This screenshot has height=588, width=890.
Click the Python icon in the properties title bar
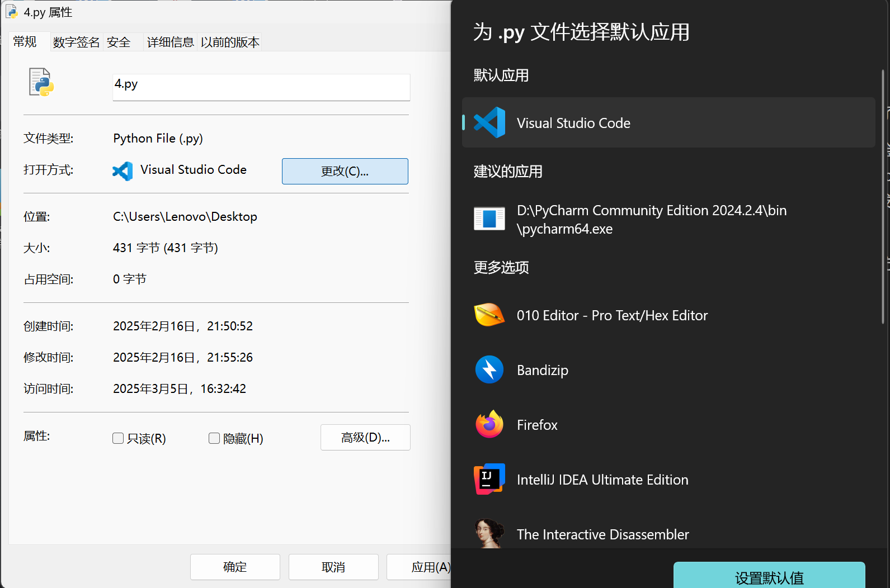point(12,12)
